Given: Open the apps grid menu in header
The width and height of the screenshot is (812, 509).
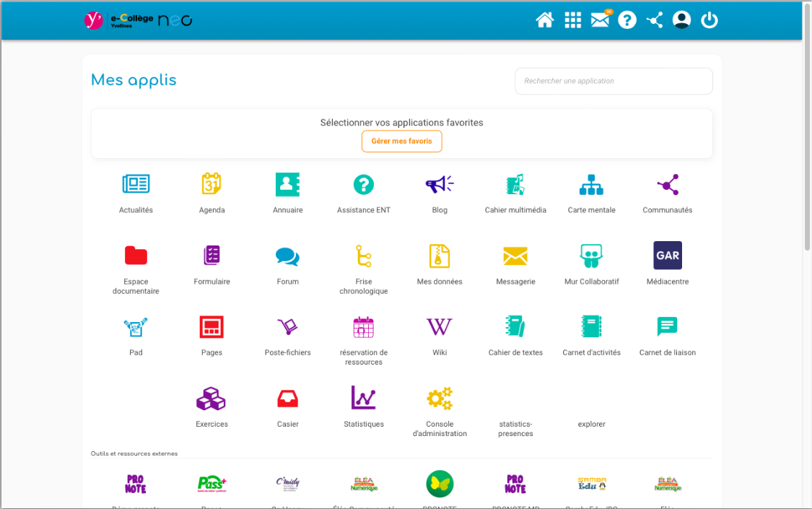Looking at the screenshot, I should point(572,20).
